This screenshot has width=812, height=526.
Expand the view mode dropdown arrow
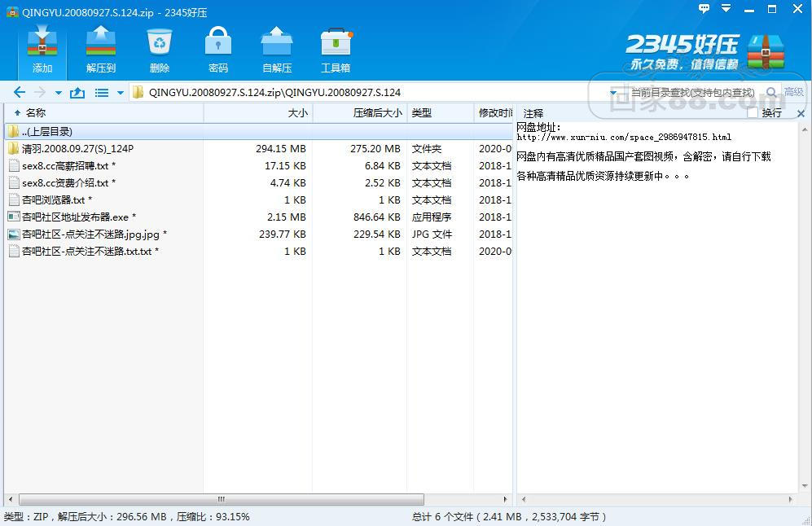pos(121,93)
